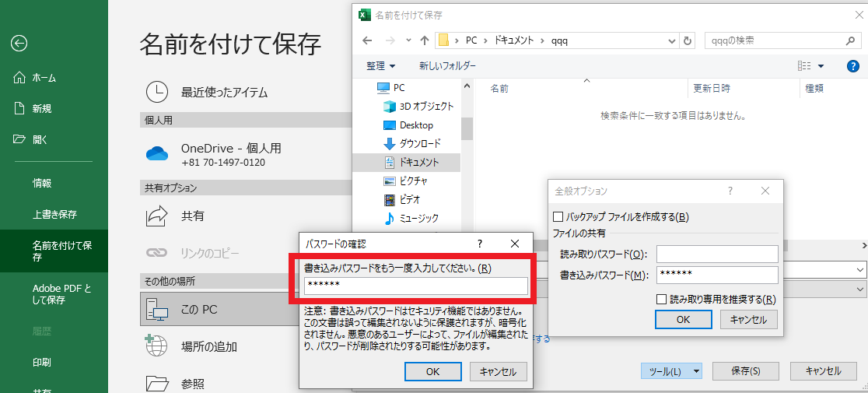Click OK in 全般オプション dialog
868x393 pixels.
(x=683, y=319)
